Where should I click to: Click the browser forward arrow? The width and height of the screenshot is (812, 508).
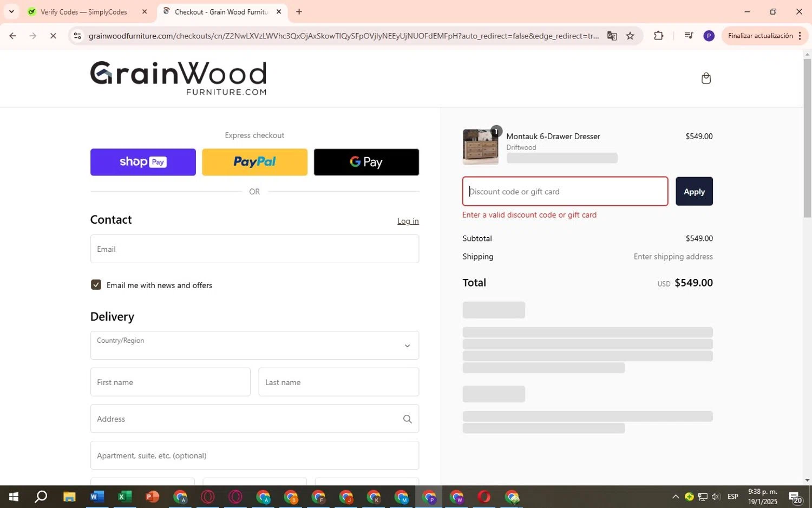pos(33,36)
